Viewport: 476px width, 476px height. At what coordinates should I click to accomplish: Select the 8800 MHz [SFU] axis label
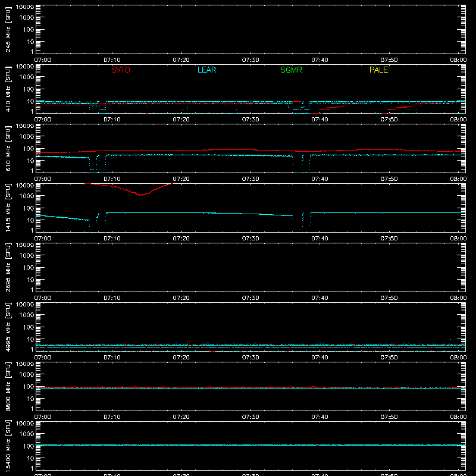8,386
